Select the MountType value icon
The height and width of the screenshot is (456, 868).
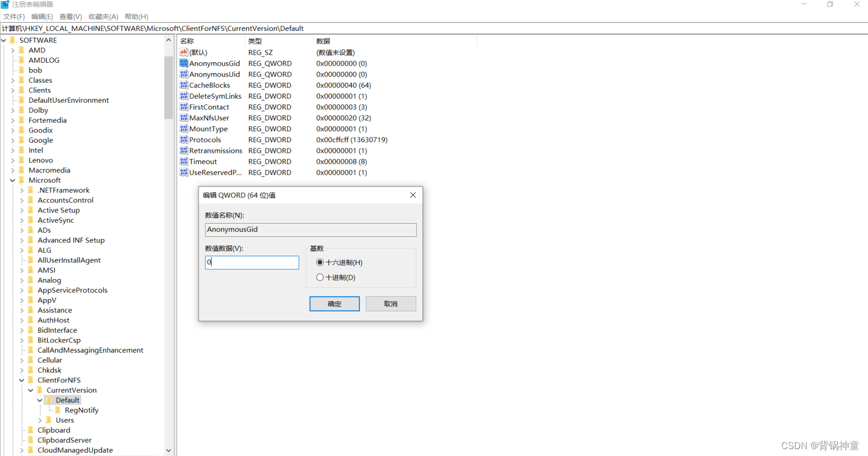pyautogui.click(x=183, y=128)
